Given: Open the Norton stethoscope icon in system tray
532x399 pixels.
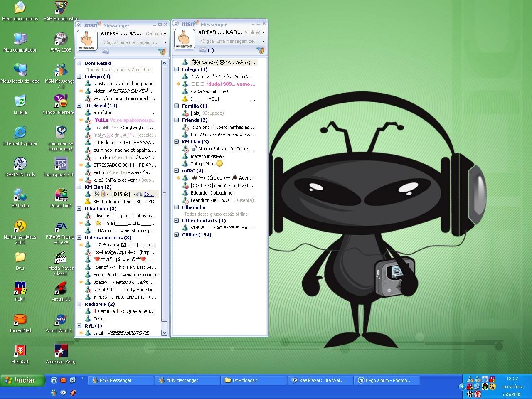Looking at the screenshot, I should click(x=493, y=387).
